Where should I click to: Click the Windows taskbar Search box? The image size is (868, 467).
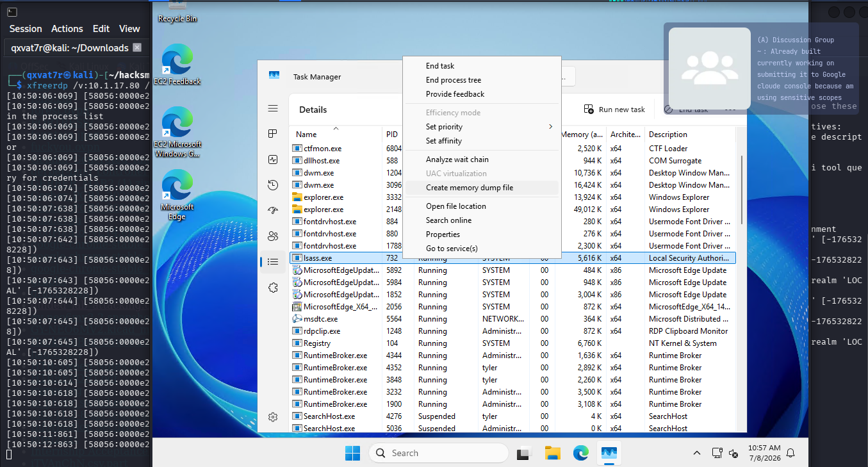coord(439,453)
